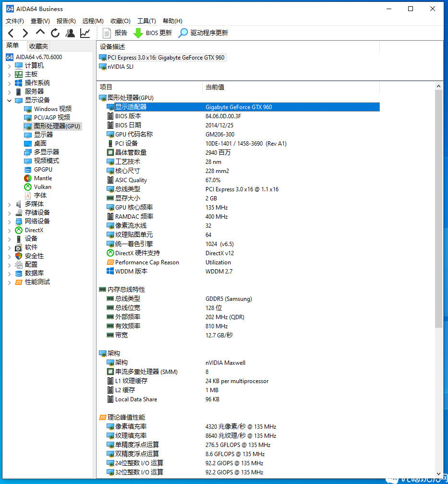Screen dimensions: 448x484
Task: Open the 工具(T) menu
Action: tap(146, 21)
